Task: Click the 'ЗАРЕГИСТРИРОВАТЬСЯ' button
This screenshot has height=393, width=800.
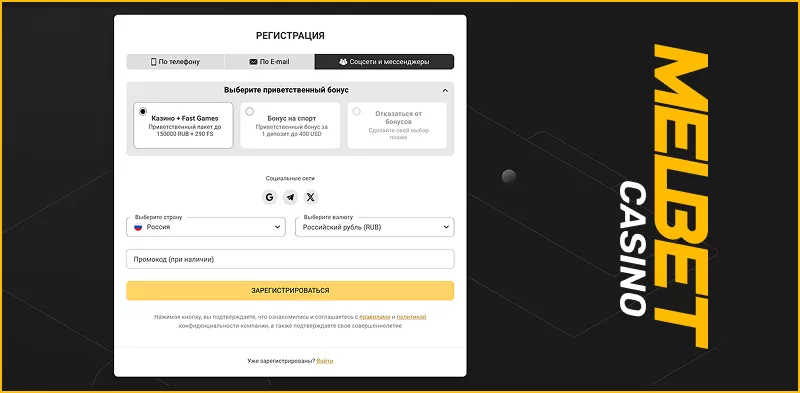Action: 290,290
